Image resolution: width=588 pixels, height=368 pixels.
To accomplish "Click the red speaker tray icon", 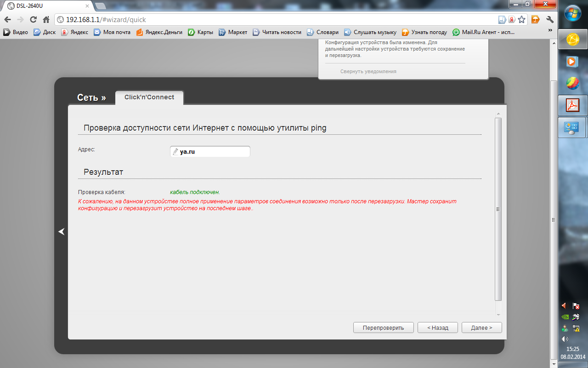I will [565, 305].
